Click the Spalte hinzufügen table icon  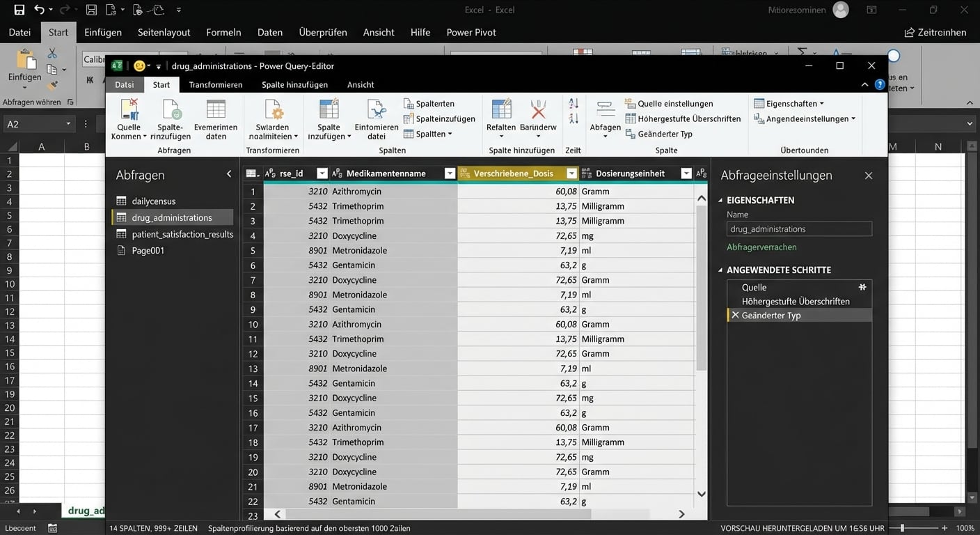pos(329,110)
